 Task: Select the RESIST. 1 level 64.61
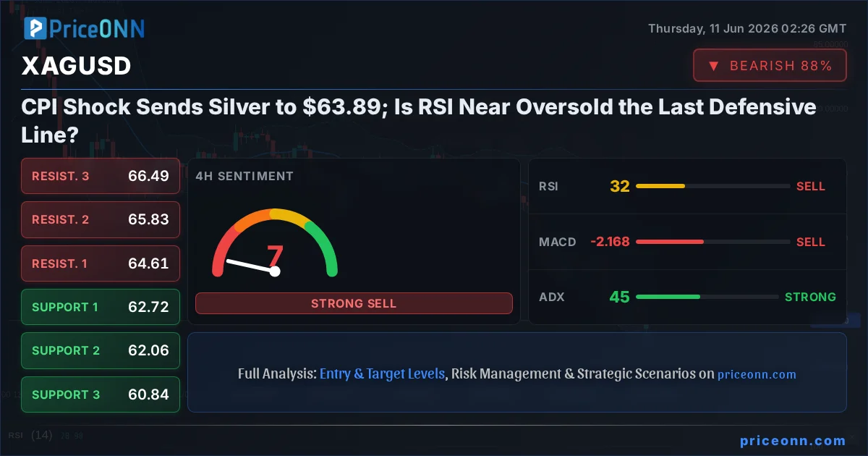coord(101,263)
